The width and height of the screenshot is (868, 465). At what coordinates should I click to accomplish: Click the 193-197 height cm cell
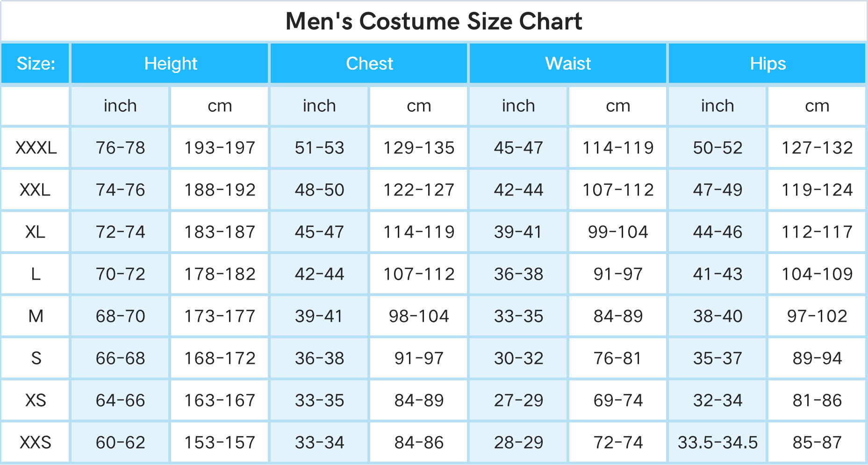(220, 148)
